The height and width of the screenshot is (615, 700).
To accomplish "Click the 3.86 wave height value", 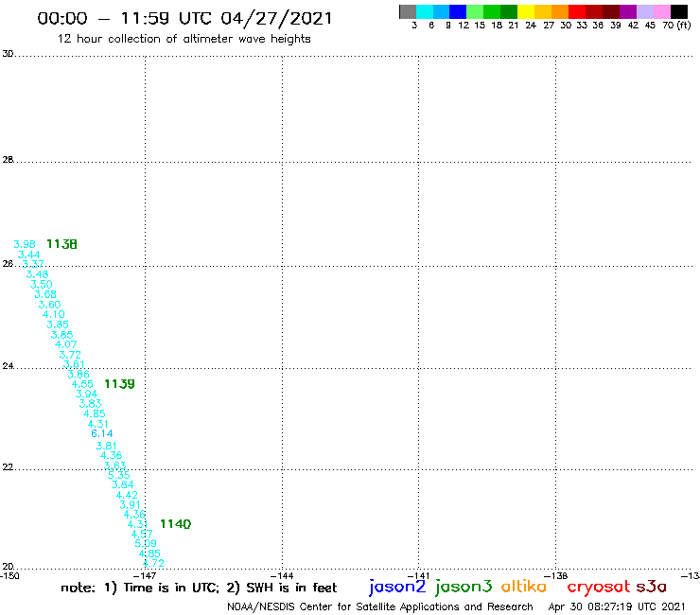I will pos(79,375).
